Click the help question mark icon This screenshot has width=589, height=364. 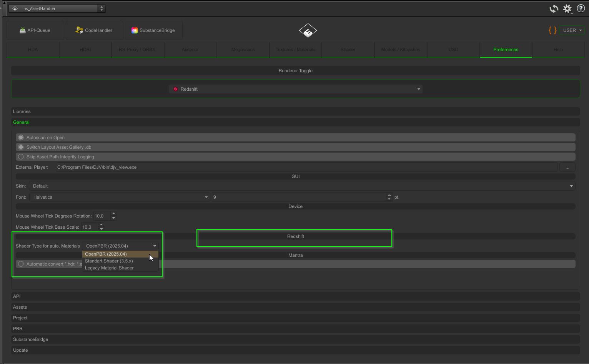(581, 8)
